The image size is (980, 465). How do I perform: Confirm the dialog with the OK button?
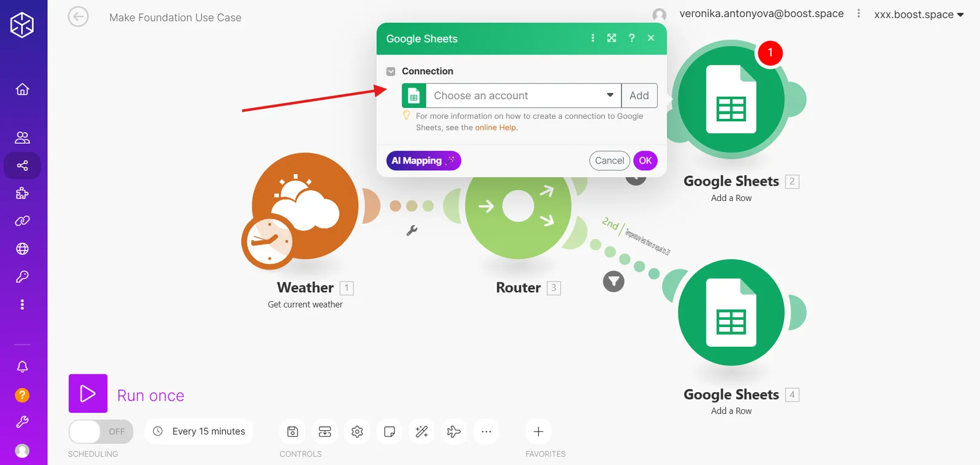(x=646, y=161)
